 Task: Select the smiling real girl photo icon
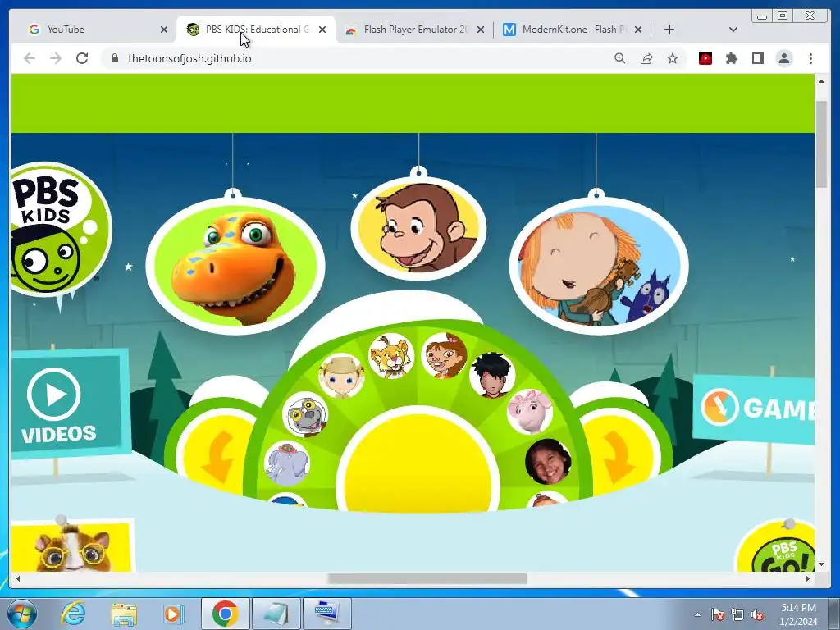[548, 462]
